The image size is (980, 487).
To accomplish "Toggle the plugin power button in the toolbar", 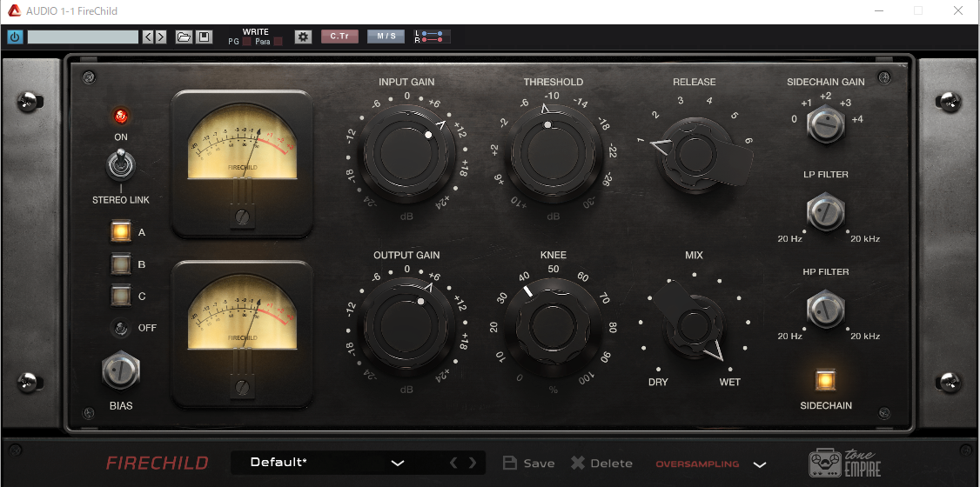I will (15, 37).
